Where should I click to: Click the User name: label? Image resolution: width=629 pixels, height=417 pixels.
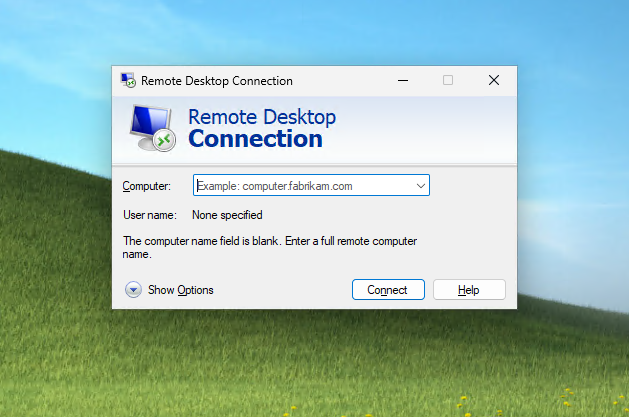[x=149, y=215]
